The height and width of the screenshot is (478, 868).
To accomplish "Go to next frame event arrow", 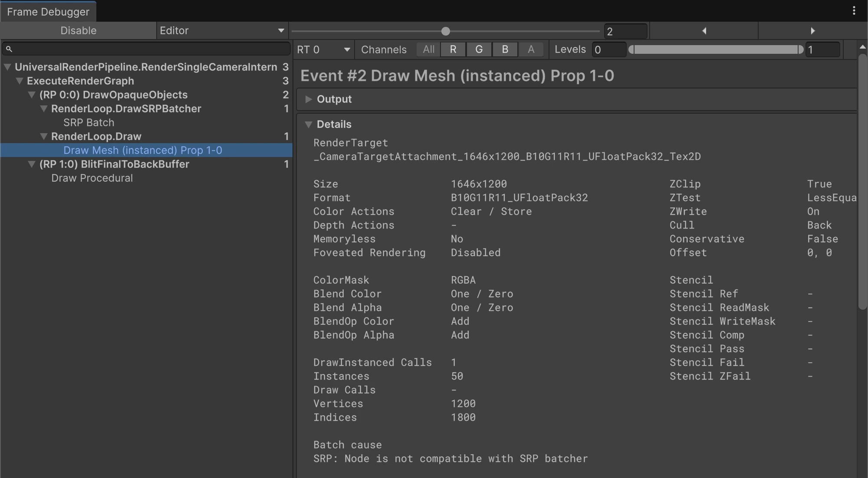I will coord(812,31).
